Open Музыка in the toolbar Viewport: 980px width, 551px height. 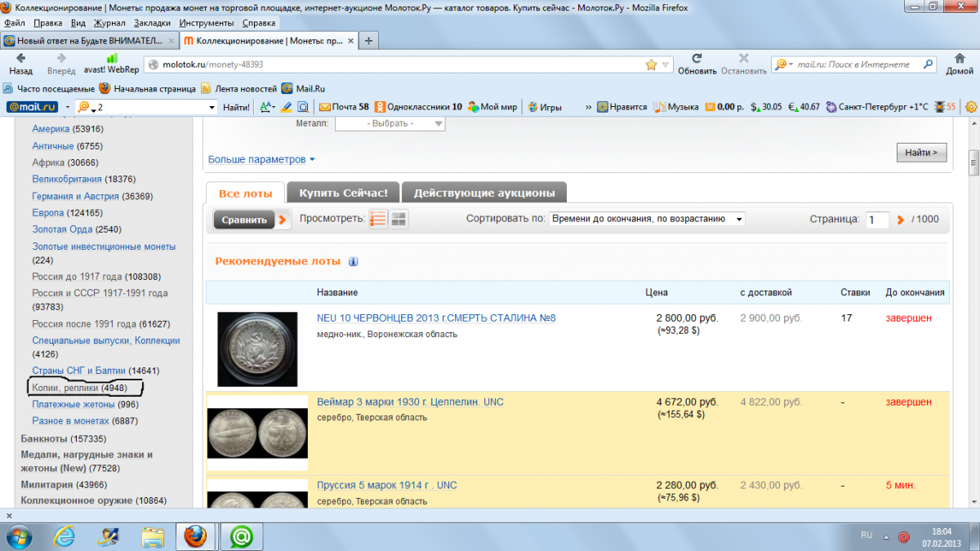pos(676,107)
